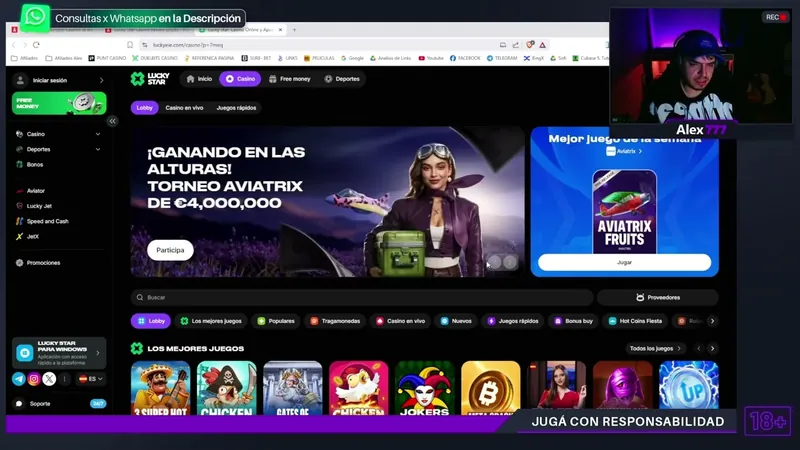Open Speed and Cash in the sidebar
800x450 pixels.
(47, 221)
